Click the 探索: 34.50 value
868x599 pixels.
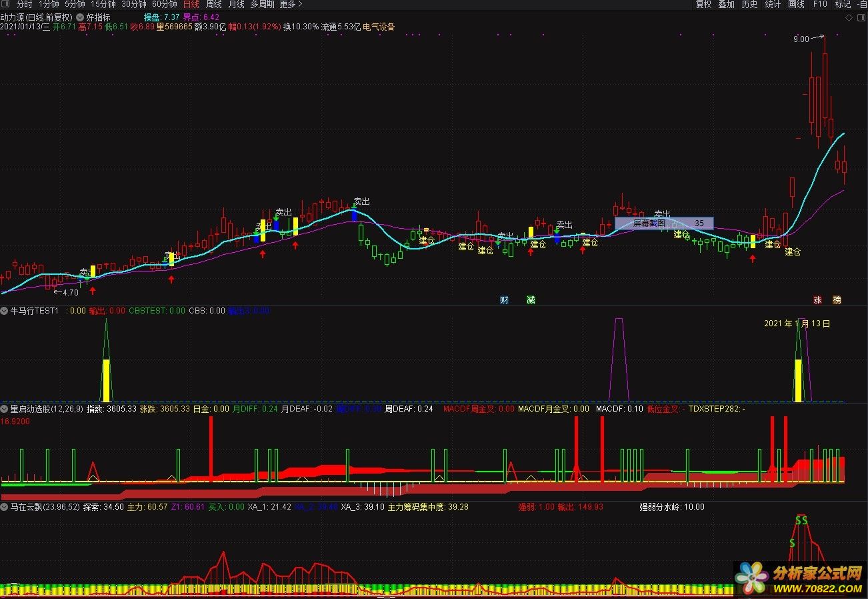coord(103,507)
